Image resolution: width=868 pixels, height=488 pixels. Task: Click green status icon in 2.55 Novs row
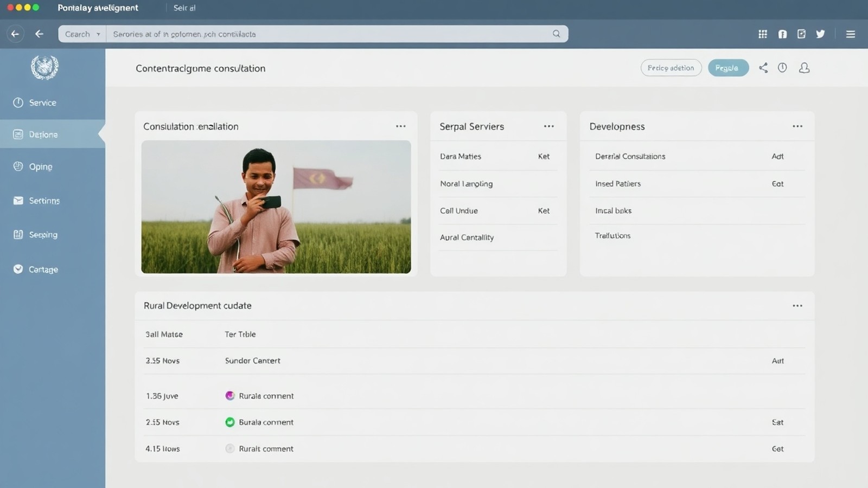click(x=230, y=422)
